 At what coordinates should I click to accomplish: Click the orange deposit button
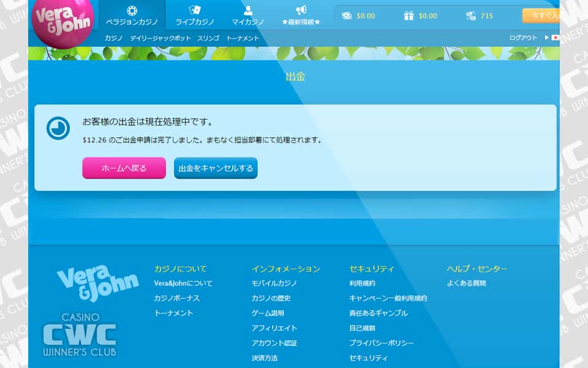[541, 16]
